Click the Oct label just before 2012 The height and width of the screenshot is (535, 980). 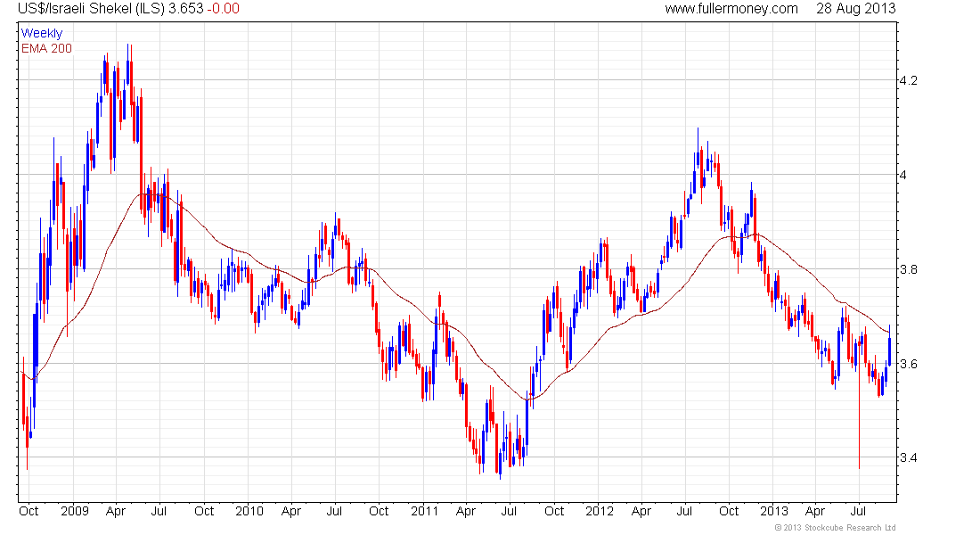(554, 511)
